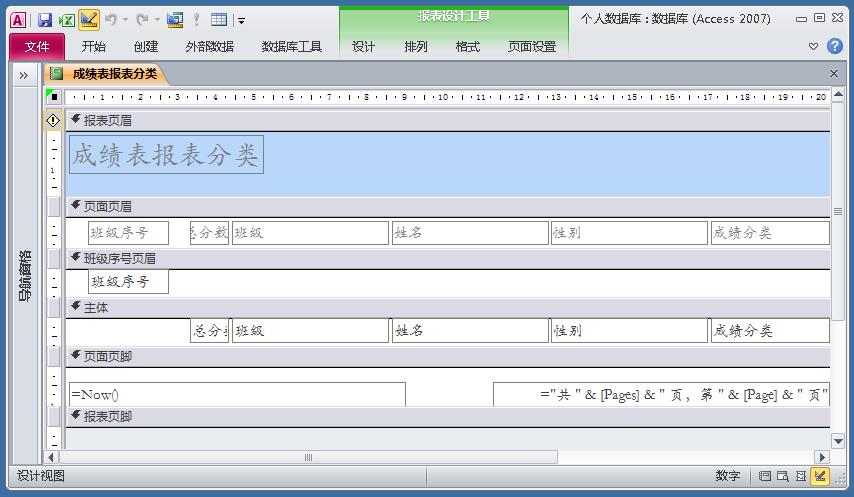Image resolution: width=854 pixels, height=497 pixels.
Task: Click the error-checking warning diamond icon
Action: (53, 120)
